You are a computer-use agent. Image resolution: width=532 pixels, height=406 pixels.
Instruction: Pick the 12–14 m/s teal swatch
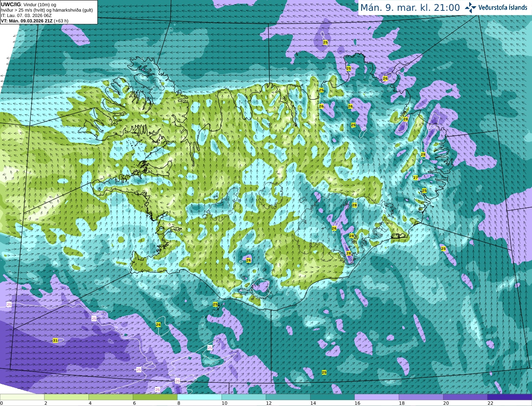(288, 397)
